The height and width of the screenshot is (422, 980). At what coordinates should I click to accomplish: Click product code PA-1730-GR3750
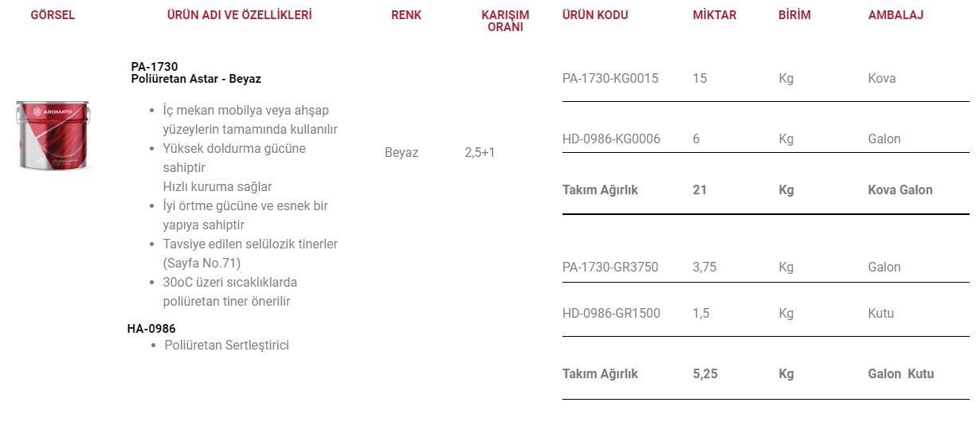point(610,268)
